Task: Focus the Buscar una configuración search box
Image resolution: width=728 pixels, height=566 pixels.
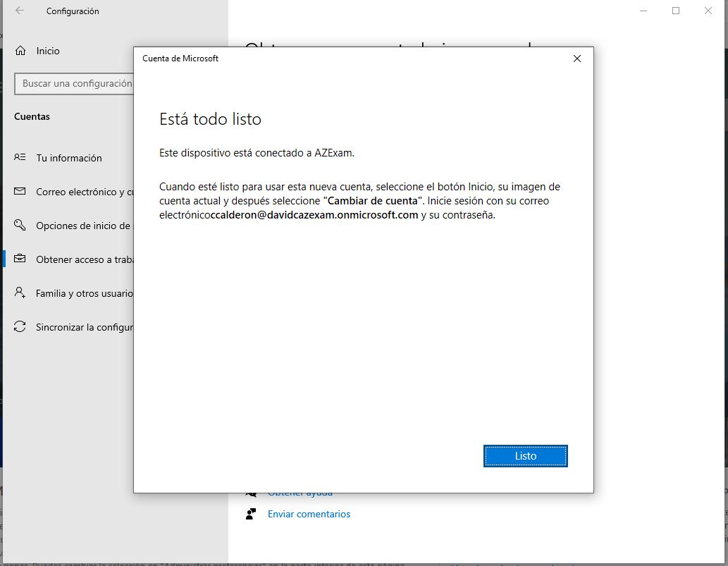Action: pos(74,84)
